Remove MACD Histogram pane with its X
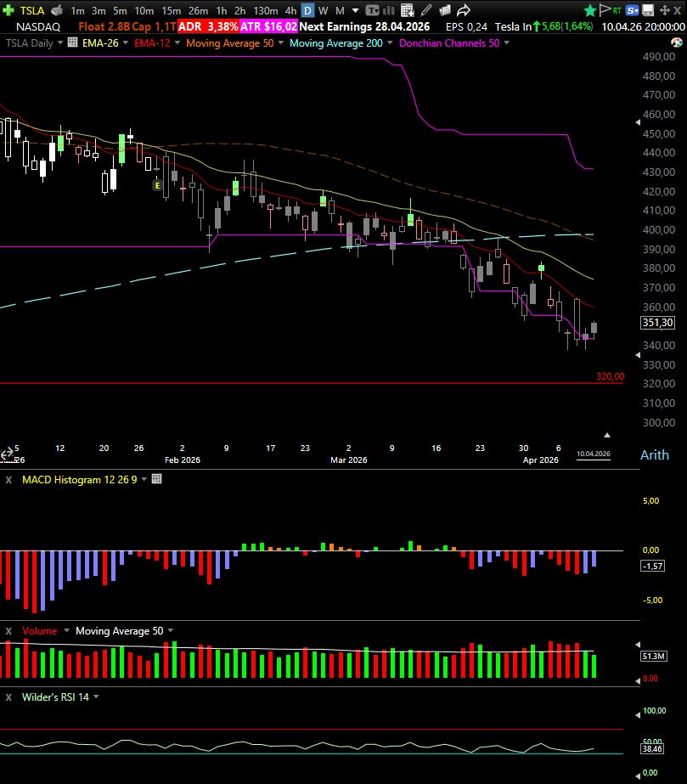Image resolution: width=687 pixels, height=784 pixels. pyautogui.click(x=8, y=480)
